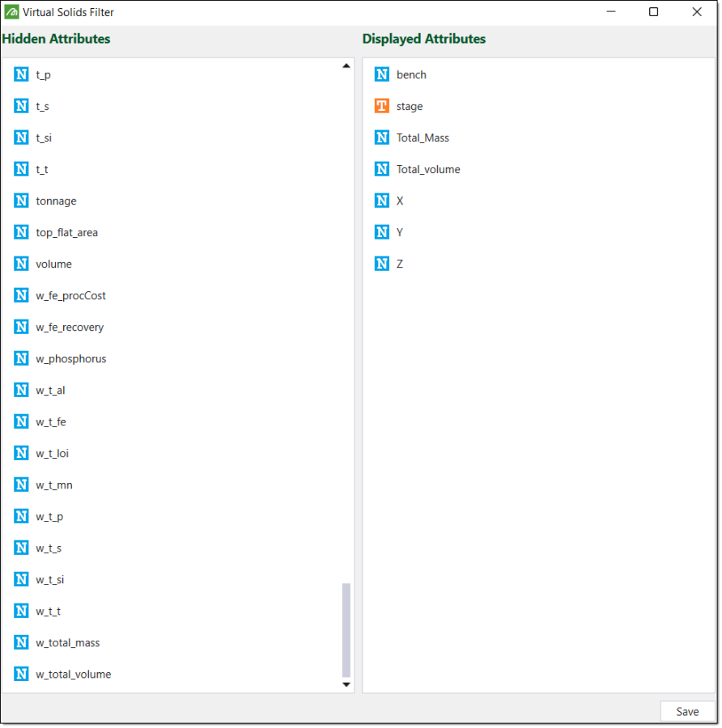722x728 pixels.
Task: Select the w_t_al attribute
Action: point(50,391)
